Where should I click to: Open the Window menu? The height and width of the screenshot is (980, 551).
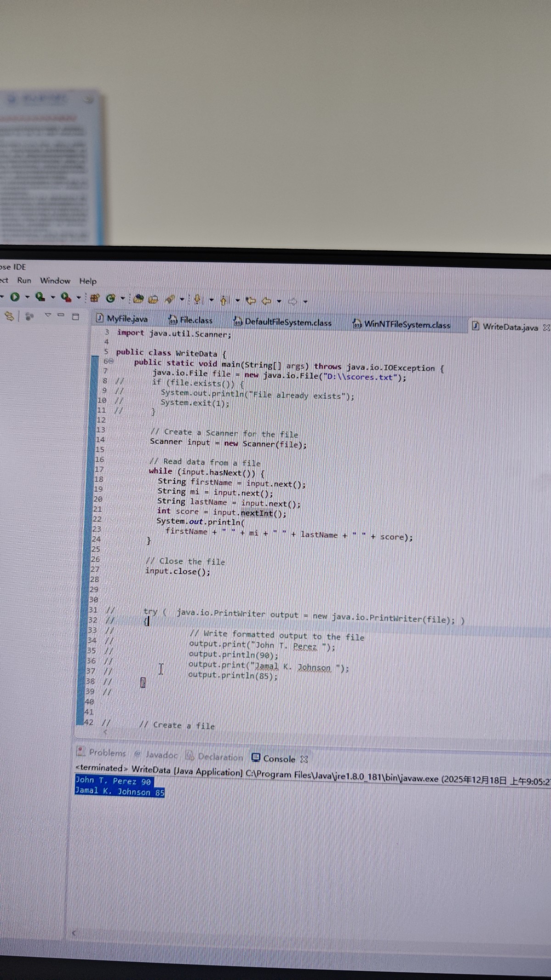point(55,281)
